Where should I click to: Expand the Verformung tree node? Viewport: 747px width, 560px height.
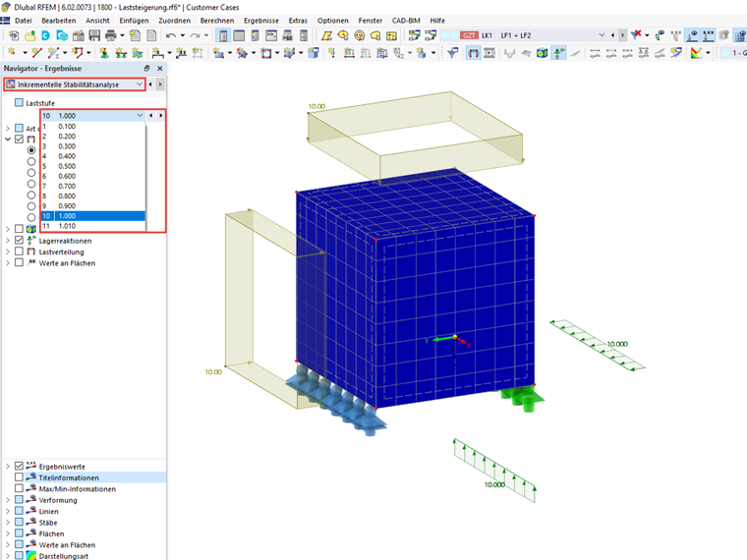8,500
